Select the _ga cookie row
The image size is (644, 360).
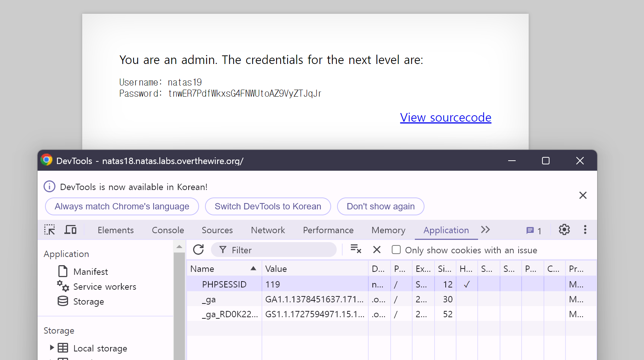coord(391,299)
